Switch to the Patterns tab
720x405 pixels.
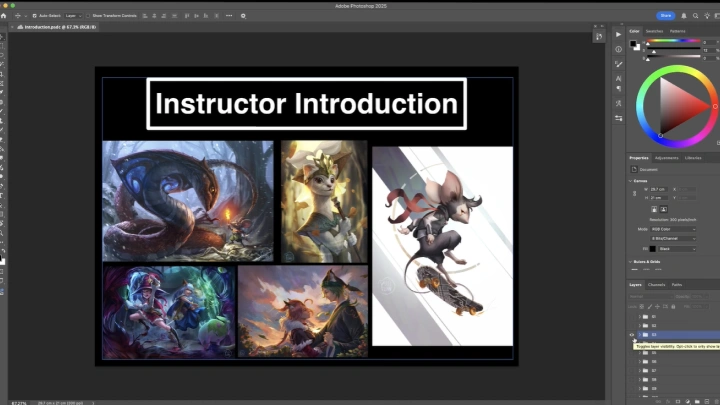coord(677,31)
